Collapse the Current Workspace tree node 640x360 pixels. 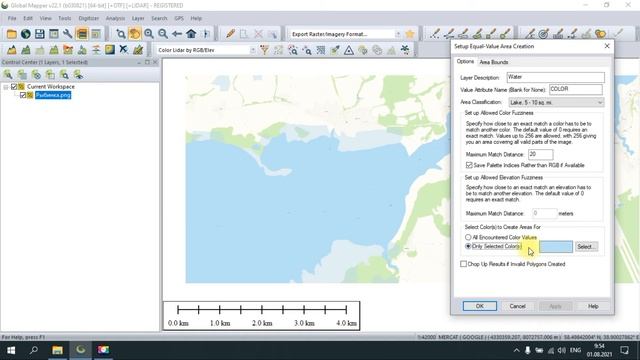[6, 87]
